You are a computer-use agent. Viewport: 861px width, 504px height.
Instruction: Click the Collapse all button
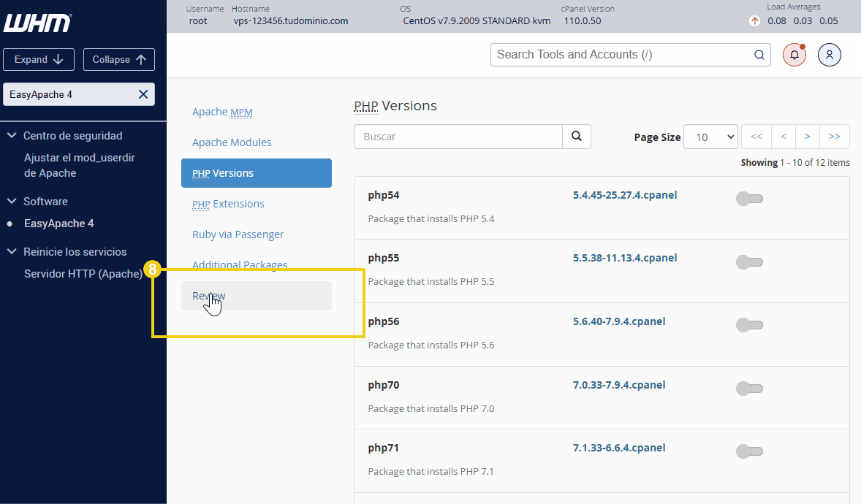point(118,59)
